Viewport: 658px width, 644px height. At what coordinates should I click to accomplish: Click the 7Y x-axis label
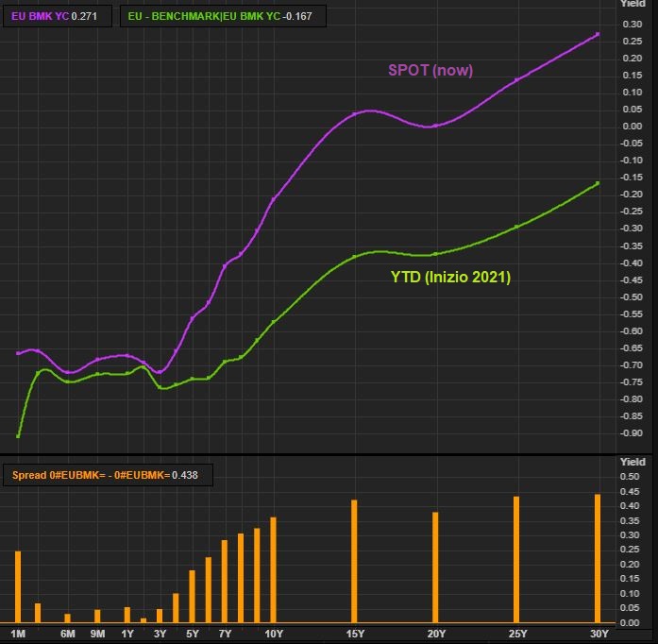pos(225,634)
